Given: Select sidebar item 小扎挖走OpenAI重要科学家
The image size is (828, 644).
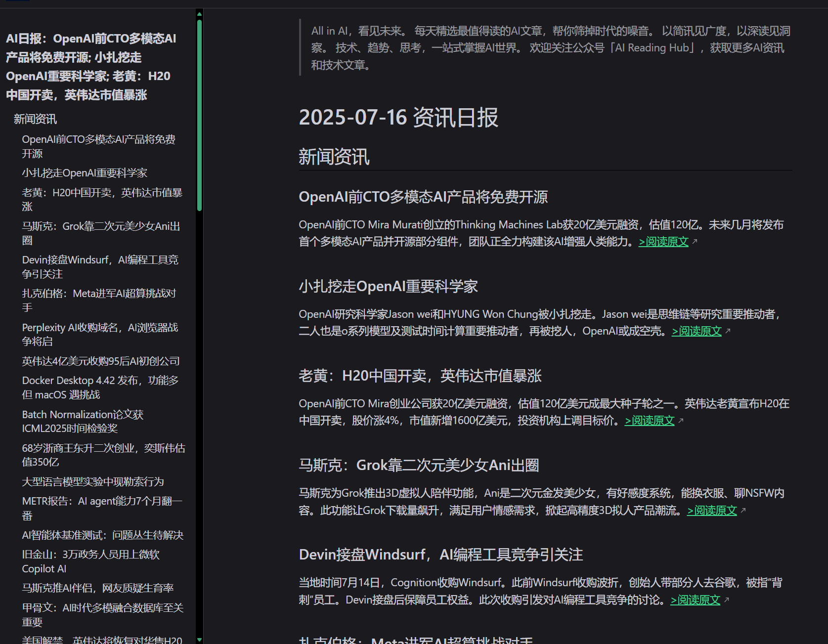Looking at the screenshot, I should click(x=85, y=173).
